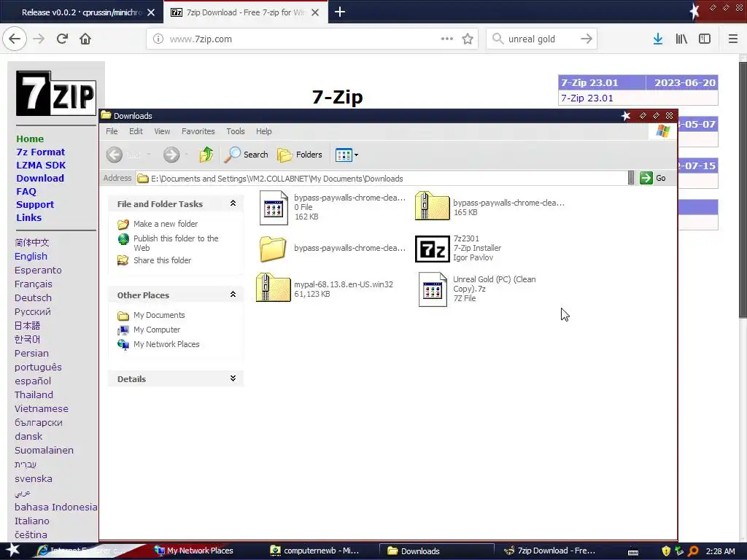Open the View menu in Explorer
This screenshot has height=560, width=747.
[x=162, y=131]
